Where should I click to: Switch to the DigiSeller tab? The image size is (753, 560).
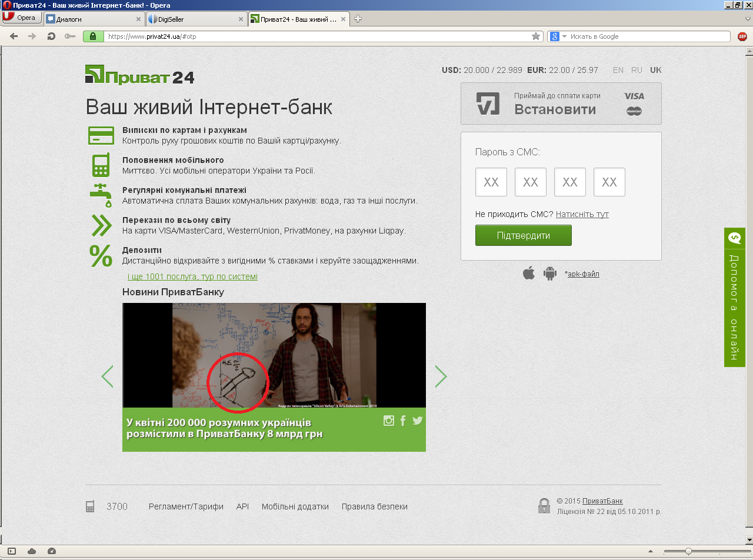click(x=195, y=19)
